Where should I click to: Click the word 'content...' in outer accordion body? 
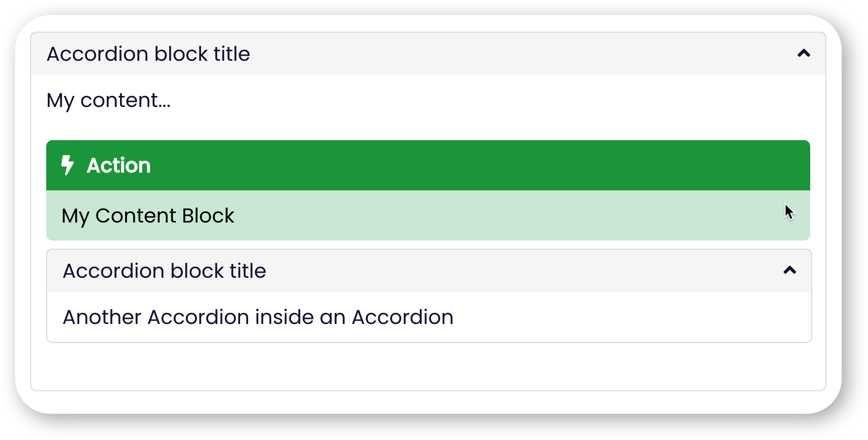point(126,100)
